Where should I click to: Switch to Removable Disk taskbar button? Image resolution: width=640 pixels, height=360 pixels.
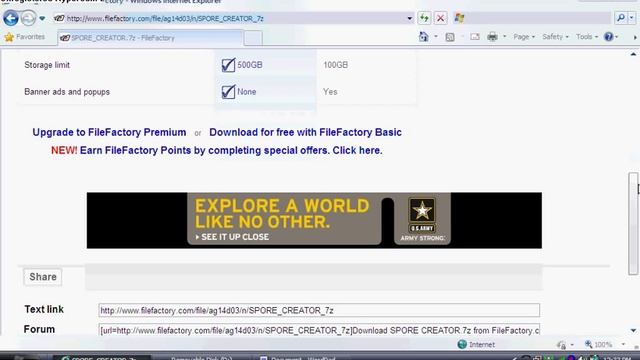point(202,358)
